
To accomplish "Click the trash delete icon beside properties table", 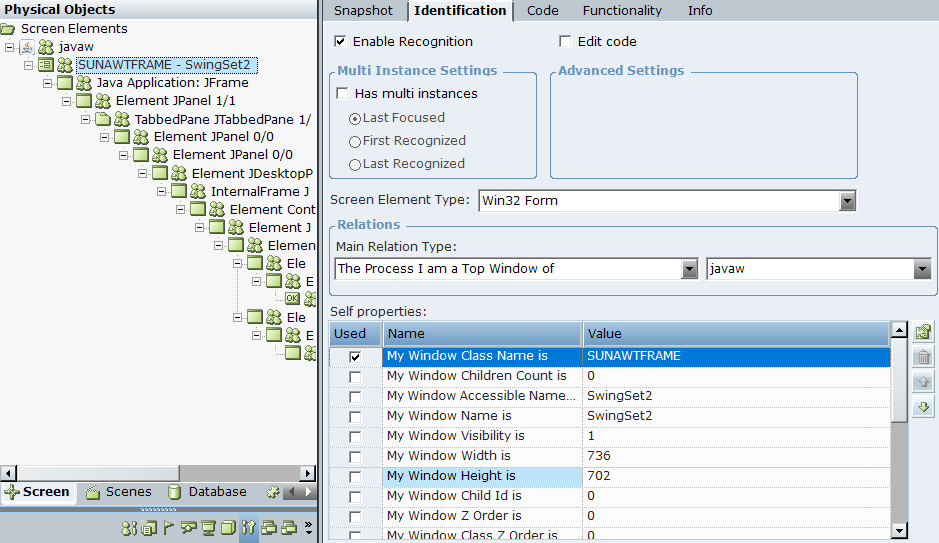I will coord(923,357).
